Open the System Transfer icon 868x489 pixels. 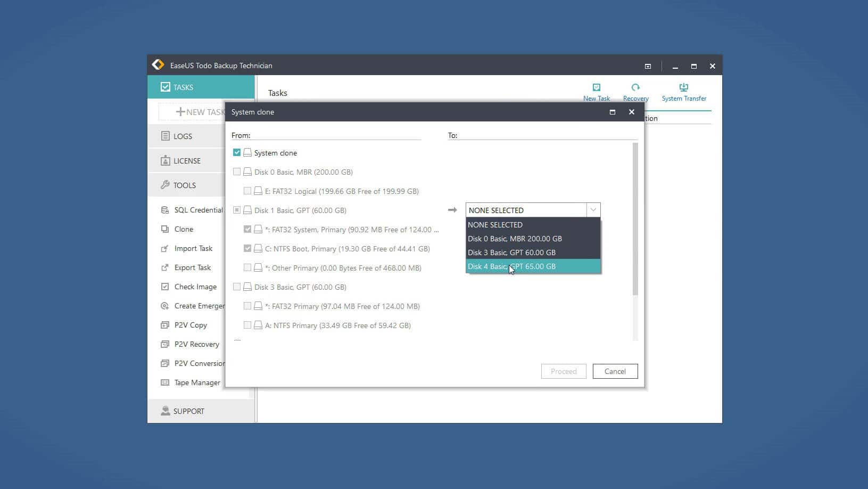pyautogui.click(x=684, y=87)
